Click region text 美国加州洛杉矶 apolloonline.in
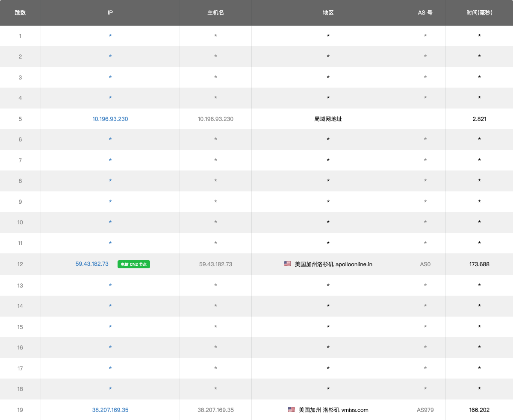 click(333, 264)
